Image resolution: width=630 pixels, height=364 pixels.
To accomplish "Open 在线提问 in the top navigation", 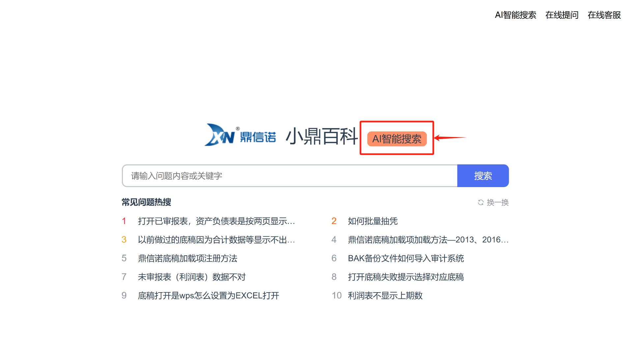I will click(x=562, y=15).
